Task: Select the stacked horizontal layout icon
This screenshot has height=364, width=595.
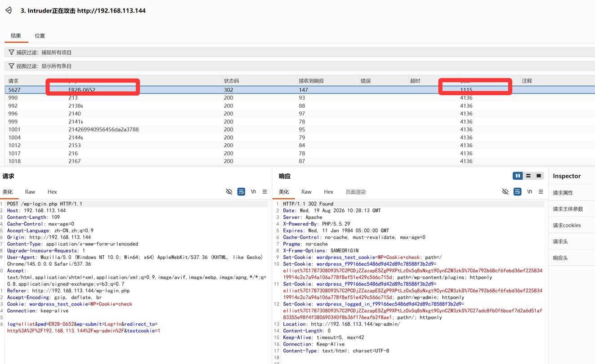Action: coord(528,176)
